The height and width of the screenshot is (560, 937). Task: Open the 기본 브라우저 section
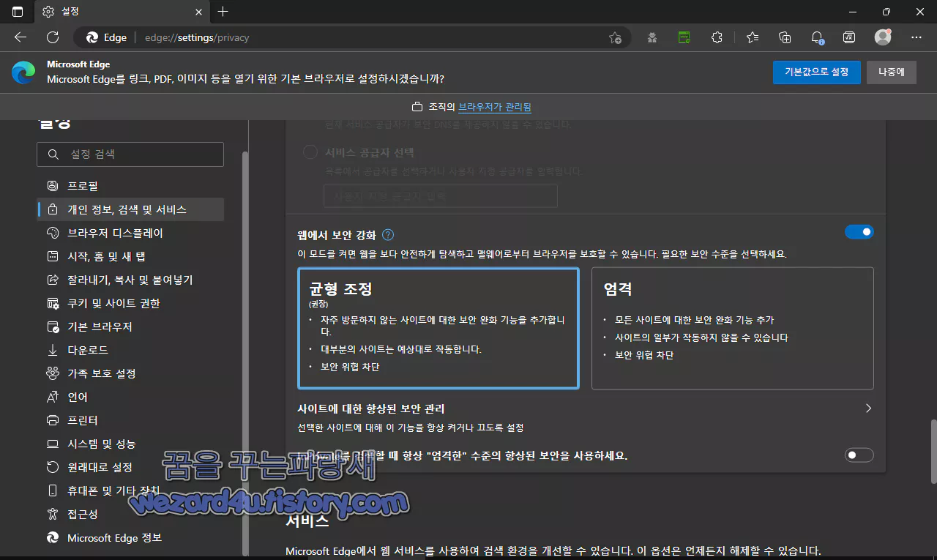130,326
